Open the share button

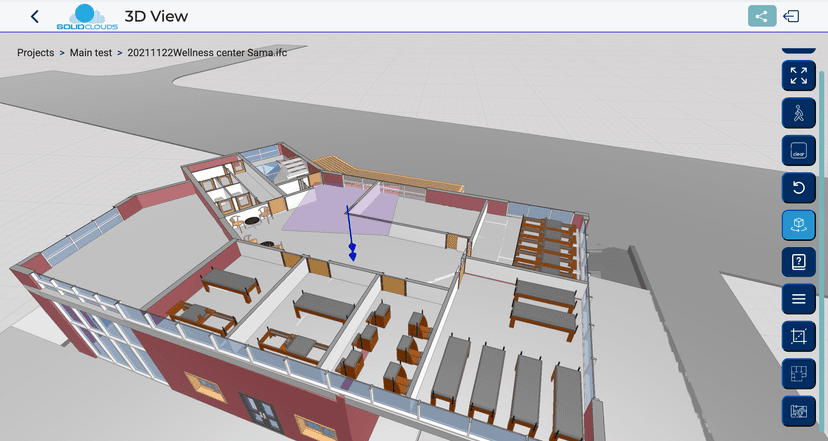[x=762, y=16]
